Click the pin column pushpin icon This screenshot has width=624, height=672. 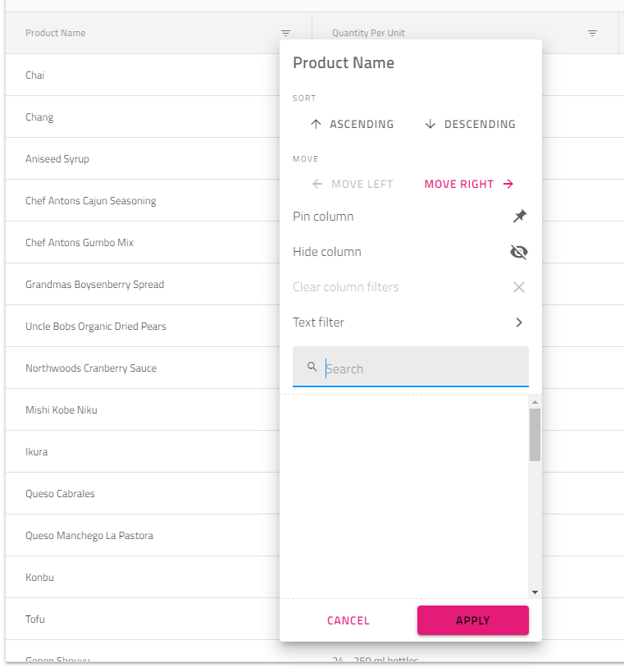click(519, 217)
